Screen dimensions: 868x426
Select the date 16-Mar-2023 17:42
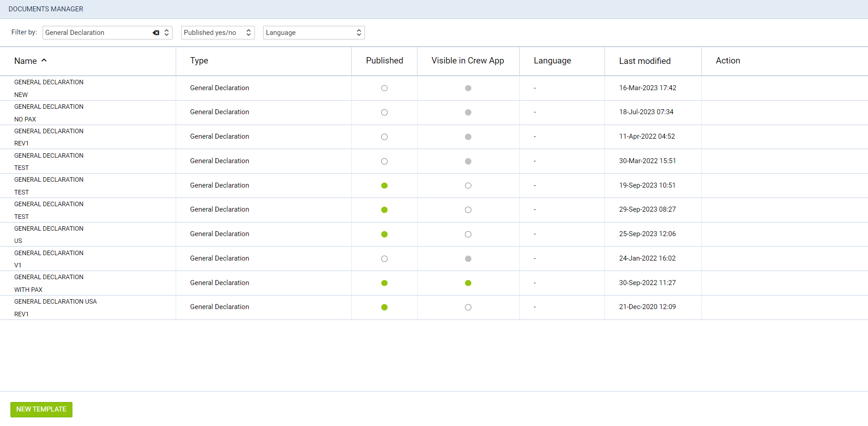pyautogui.click(x=647, y=88)
